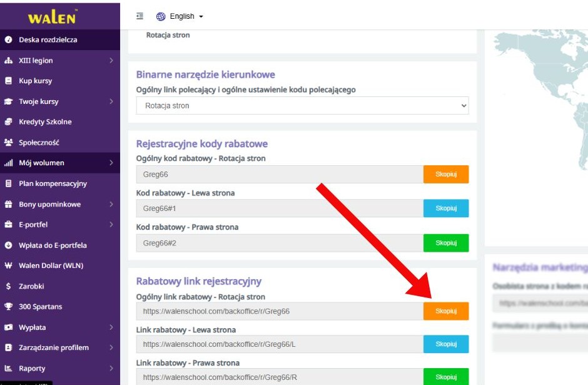
Task: Click the gift icon for Bony upominkowe
Action: [8, 205]
